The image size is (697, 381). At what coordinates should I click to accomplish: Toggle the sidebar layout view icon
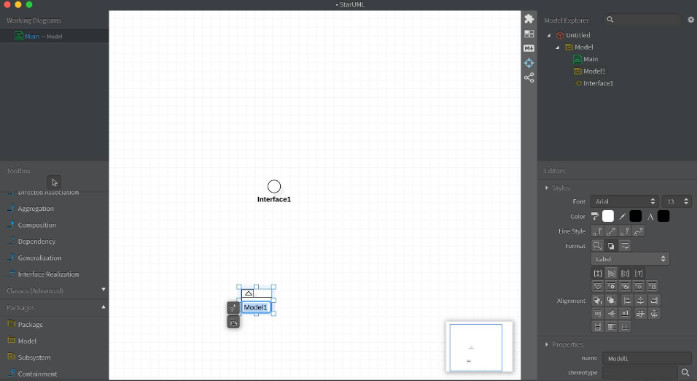coord(529,34)
